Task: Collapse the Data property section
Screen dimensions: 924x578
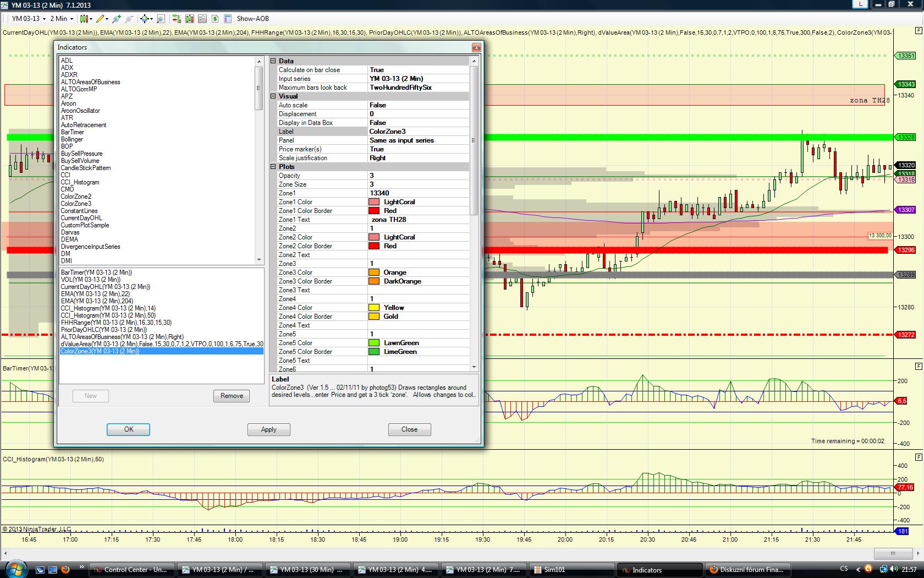Action: click(x=273, y=61)
